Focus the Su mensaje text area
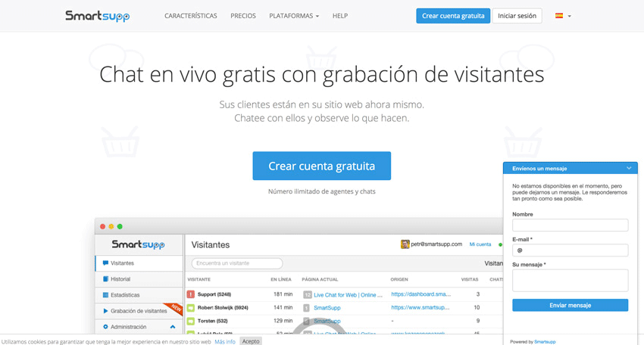 coord(570,281)
